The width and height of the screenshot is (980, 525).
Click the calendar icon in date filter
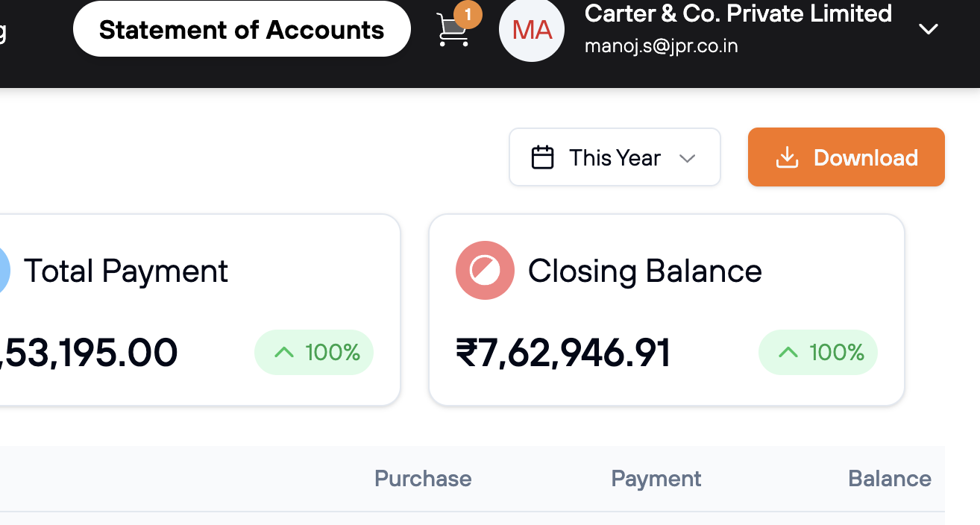pos(542,157)
